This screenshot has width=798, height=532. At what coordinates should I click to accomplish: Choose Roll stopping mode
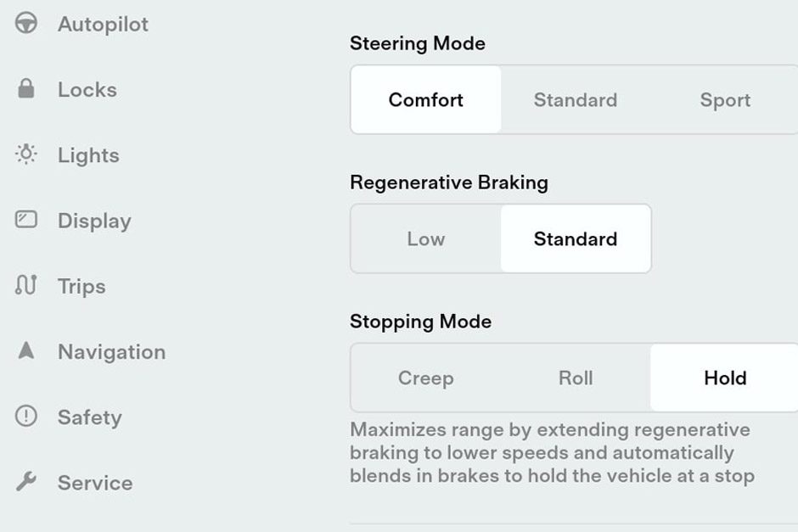pos(575,378)
